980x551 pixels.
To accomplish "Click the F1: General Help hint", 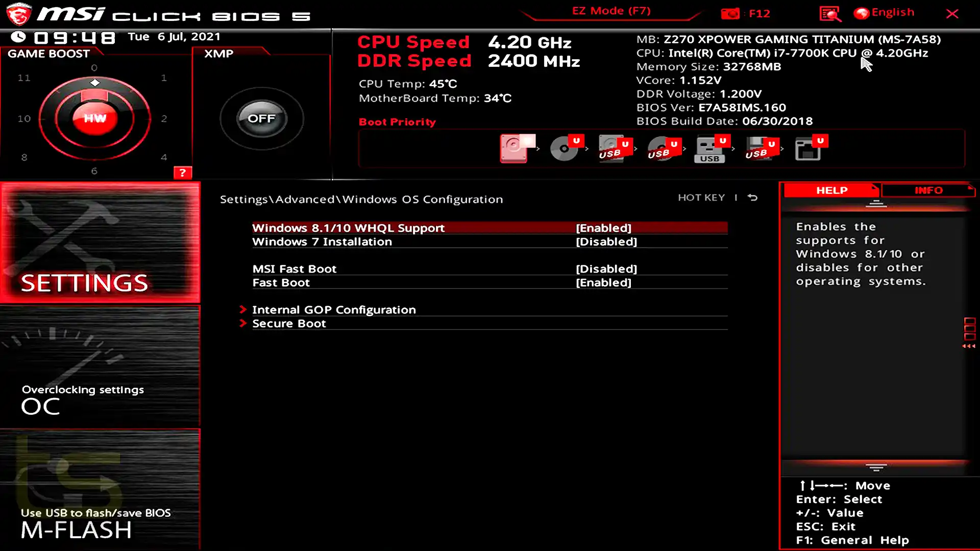I will click(852, 540).
